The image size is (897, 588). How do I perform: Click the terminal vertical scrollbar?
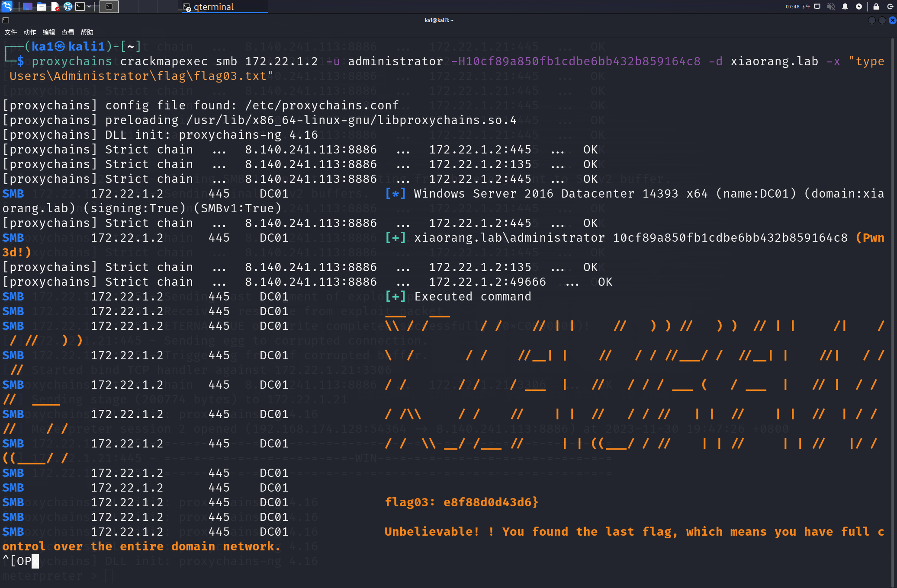tap(893, 303)
